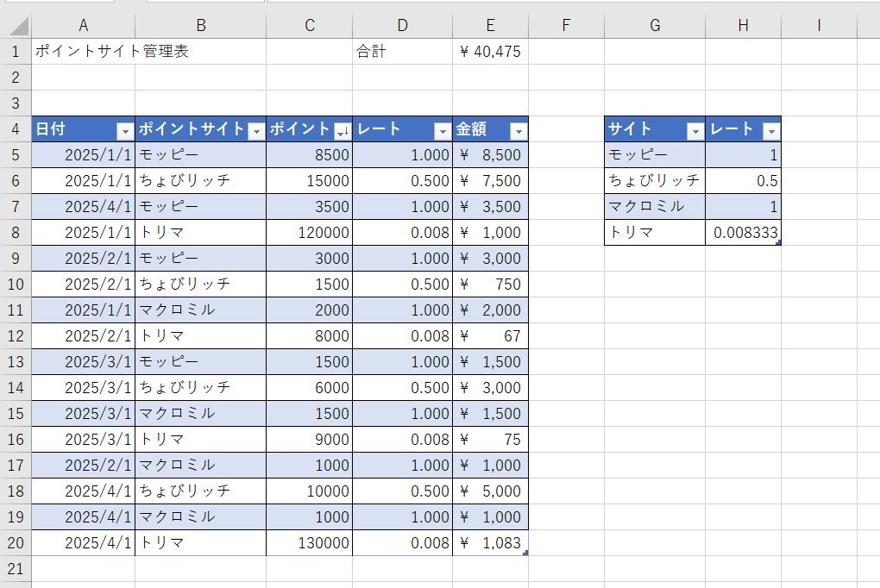Screen dimensions: 880x588
Task: Open the サイト column filter dropdown
Action: [695, 131]
